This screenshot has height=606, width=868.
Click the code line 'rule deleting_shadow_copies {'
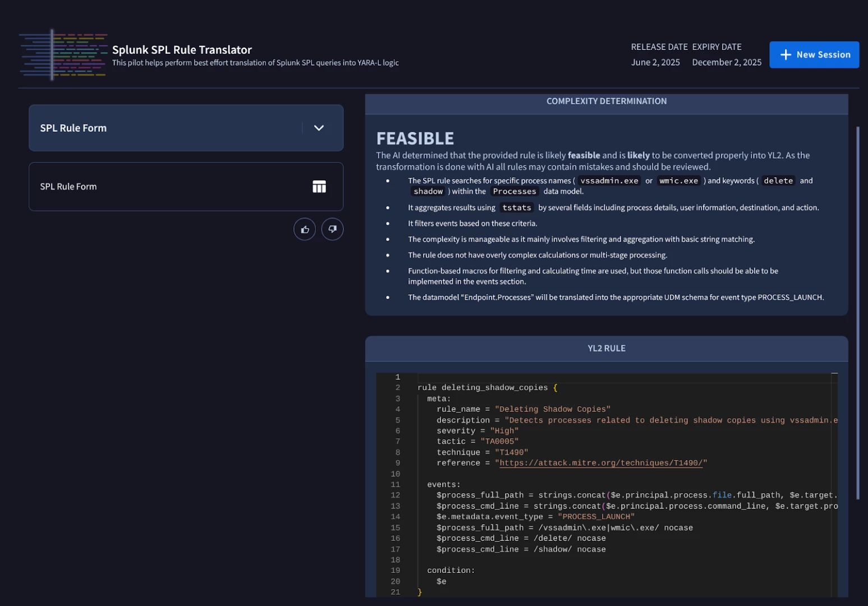pos(488,388)
